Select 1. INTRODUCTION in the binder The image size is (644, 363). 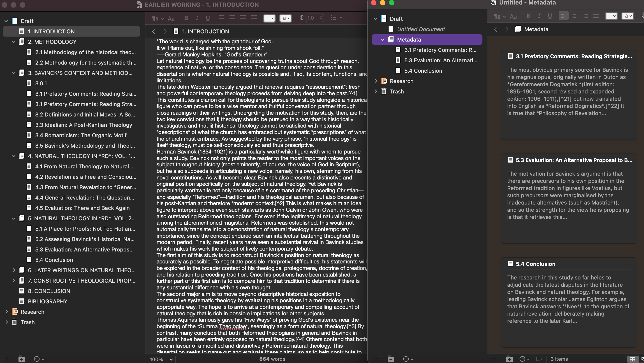(72, 31)
